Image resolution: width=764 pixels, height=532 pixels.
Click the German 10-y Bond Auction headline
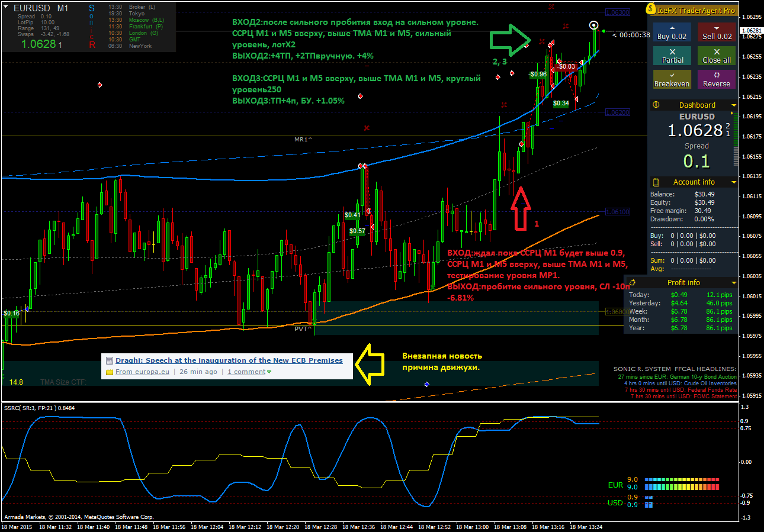677,376
